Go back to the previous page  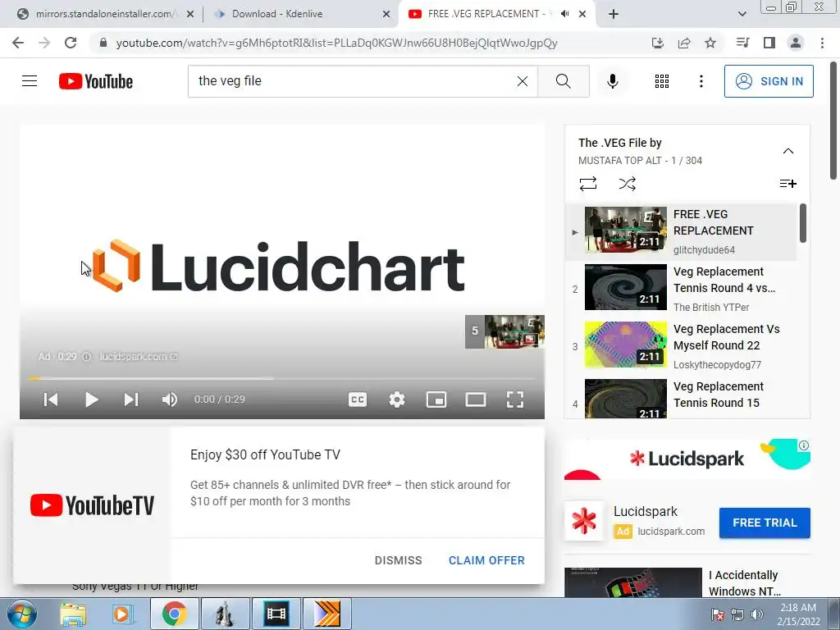click(x=18, y=43)
